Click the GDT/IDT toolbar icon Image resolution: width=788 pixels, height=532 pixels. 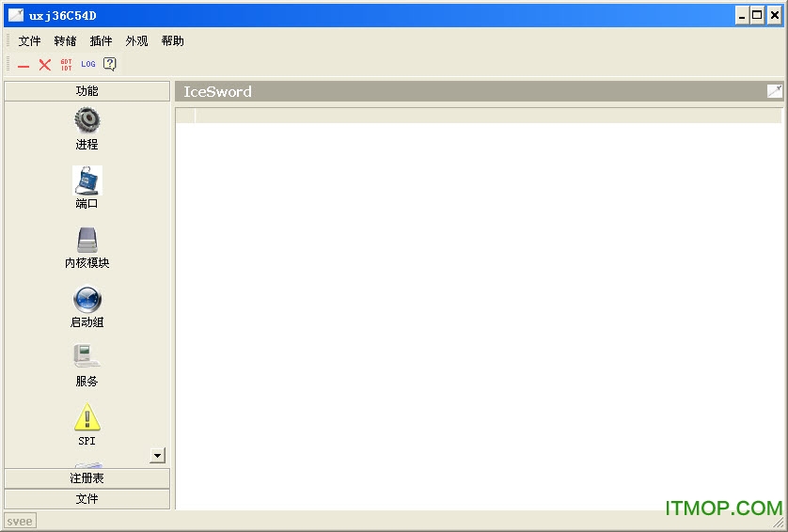pos(67,64)
